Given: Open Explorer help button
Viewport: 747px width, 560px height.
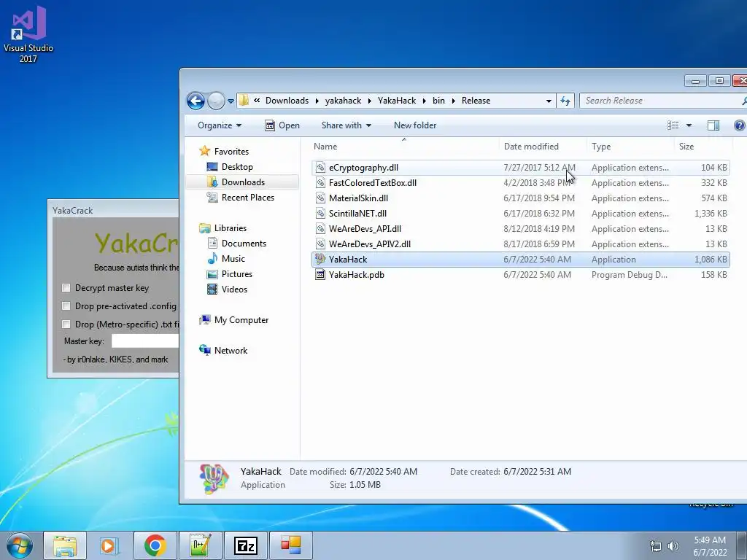Looking at the screenshot, I should point(740,125).
